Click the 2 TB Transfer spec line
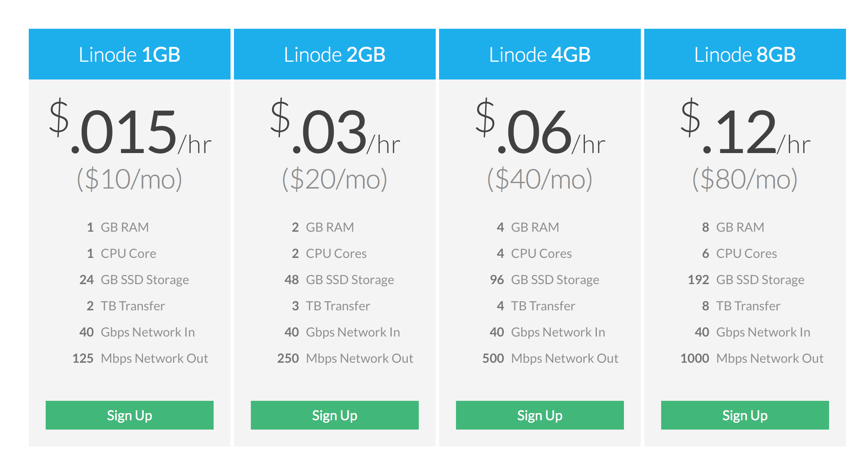 tap(126, 306)
